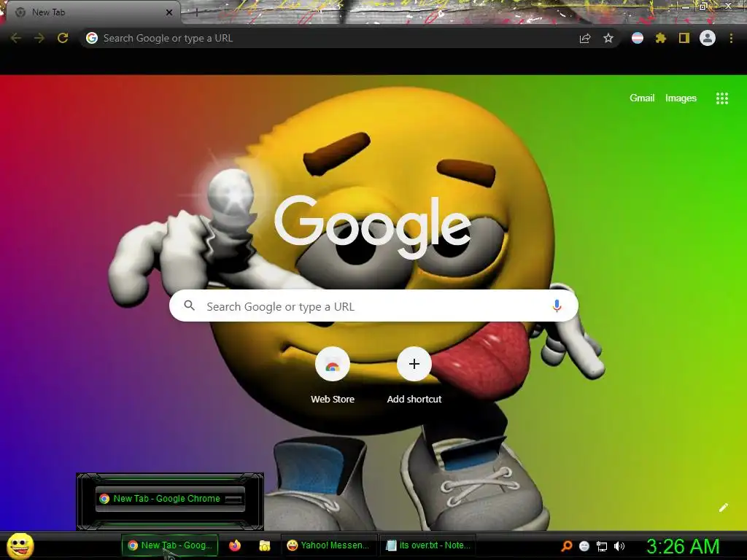Viewport: 747px width, 560px height.
Task: Click the magnifier icon in search box
Action: [x=189, y=306]
